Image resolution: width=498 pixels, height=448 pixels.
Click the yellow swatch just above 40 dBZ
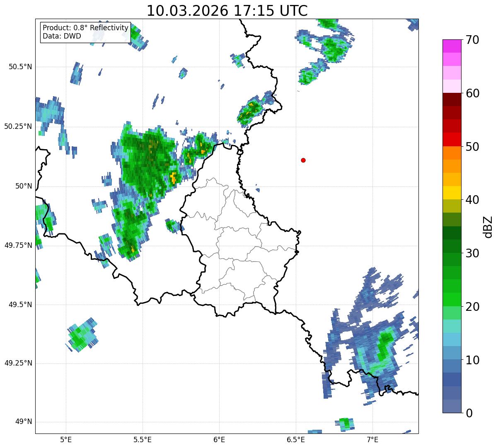point(452,193)
